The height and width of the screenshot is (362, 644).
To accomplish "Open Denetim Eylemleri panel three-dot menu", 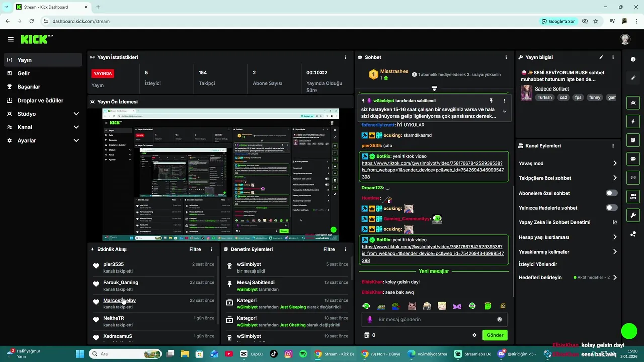I will coord(345,249).
